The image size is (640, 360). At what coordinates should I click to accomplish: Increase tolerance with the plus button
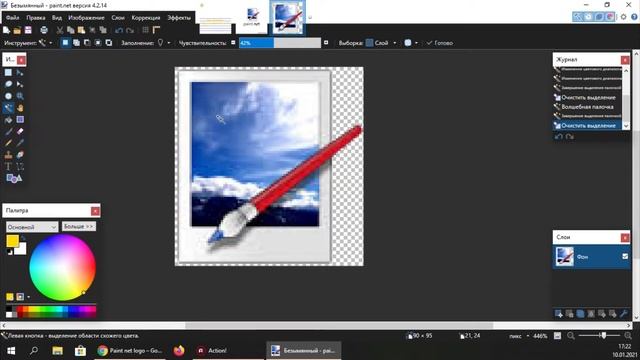326,42
